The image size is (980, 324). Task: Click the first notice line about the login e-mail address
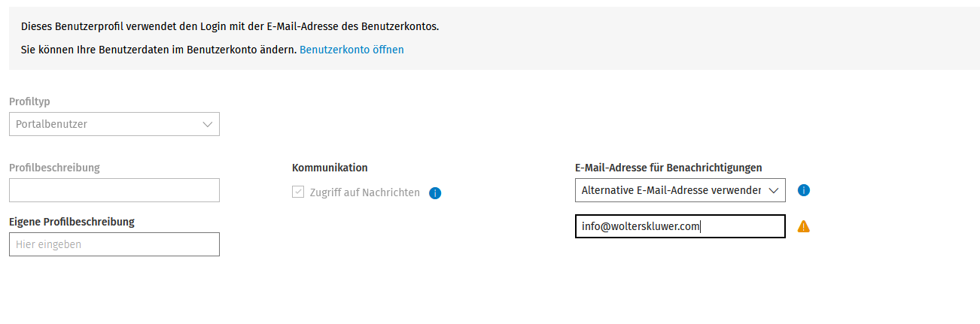pos(230,26)
